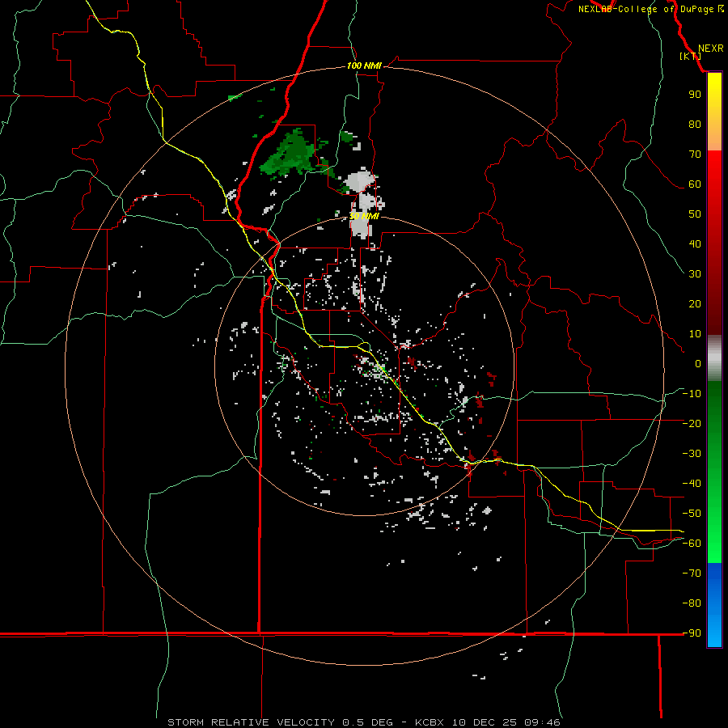Image resolution: width=728 pixels, height=728 pixels.
Task: Select the bright red segment of the color bar
Action: tap(714, 176)
